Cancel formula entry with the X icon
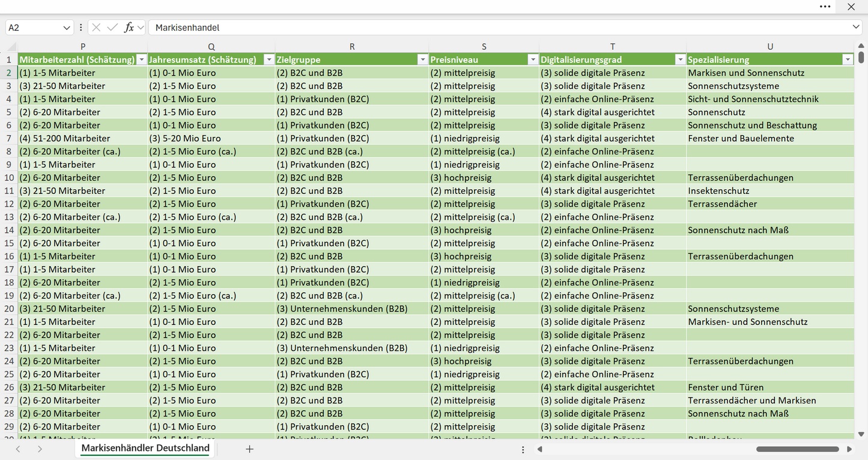 (96, 28)
